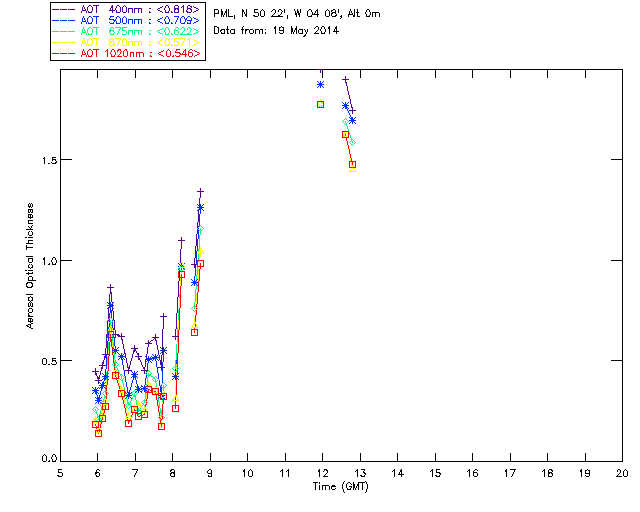640x512 pixels.
Task: Click the x-axis tick label 5
Action: click(x=60, y=474)
